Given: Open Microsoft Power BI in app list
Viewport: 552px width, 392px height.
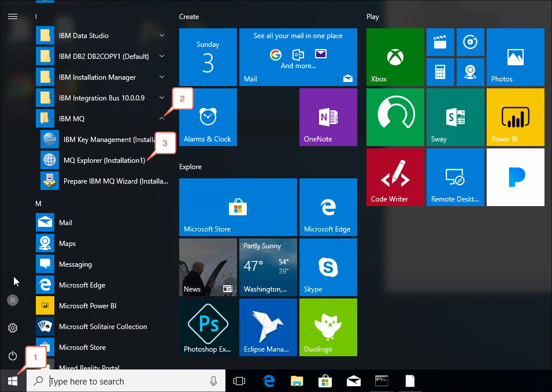Looking at the screenshot, I should [103, 306].
